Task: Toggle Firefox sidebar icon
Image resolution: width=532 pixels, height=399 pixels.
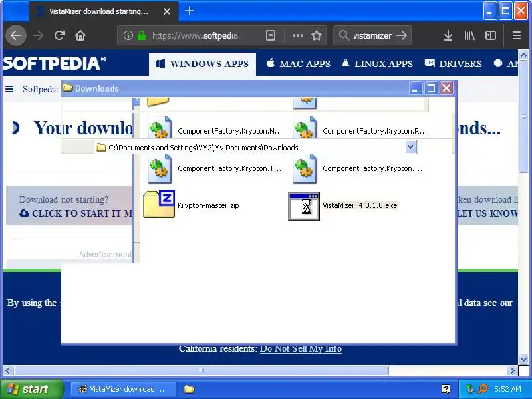Action: [491, 35]
